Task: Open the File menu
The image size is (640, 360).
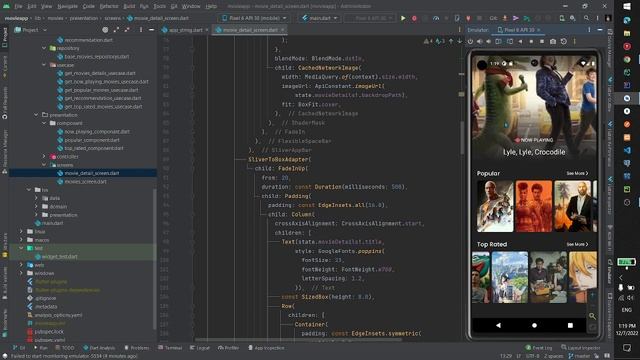Action: pyautogui.click(x=19, y=6)
